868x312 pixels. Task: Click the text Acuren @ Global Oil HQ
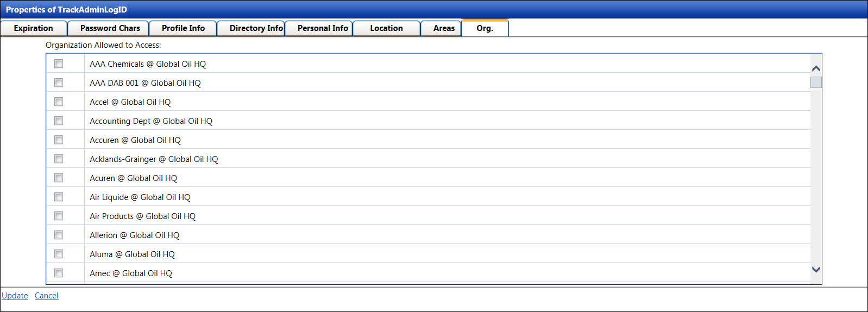point(134,178)
